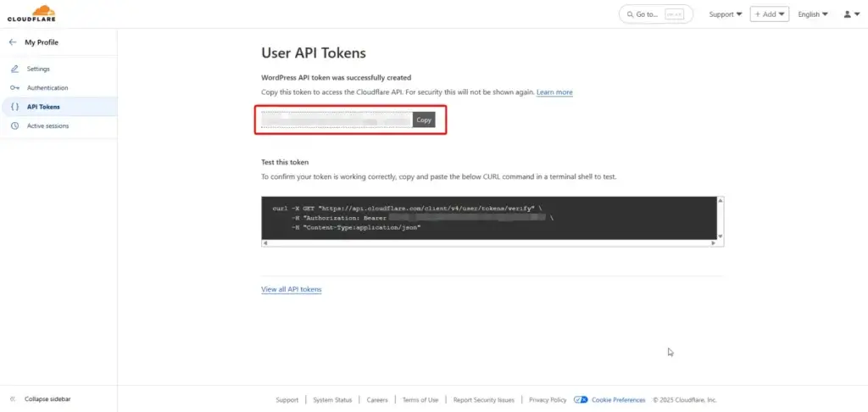The width and height of the screenshot is (868, 412).
Task: Open the Privacy Policy footer link
Action: click(x=548, y=400)
